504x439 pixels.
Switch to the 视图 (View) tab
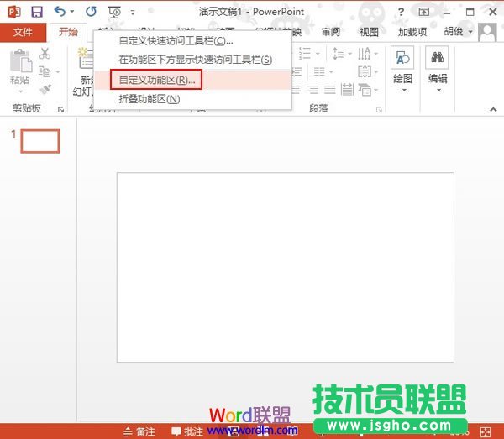[x=369, y=32]
